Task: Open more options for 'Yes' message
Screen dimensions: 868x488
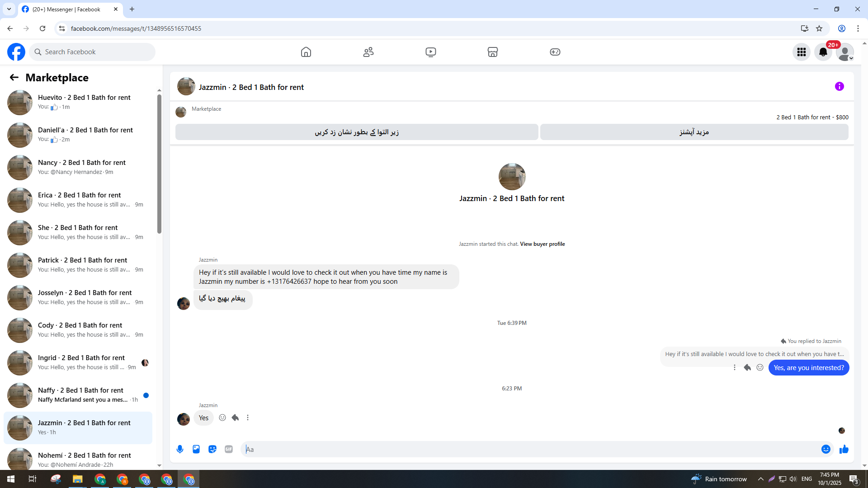Action: [x=248, y=418]
